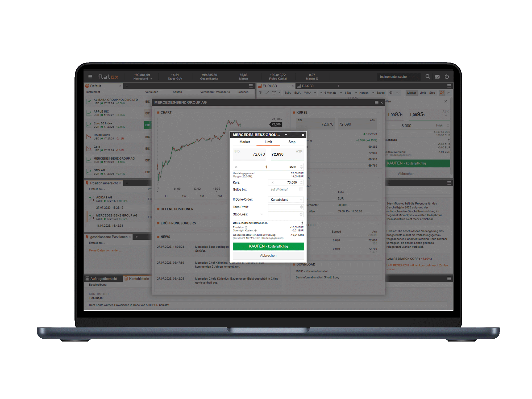Screen dimensions: 532x399
Task: Click the Gold downtrend chart icon
Action: 89,148
